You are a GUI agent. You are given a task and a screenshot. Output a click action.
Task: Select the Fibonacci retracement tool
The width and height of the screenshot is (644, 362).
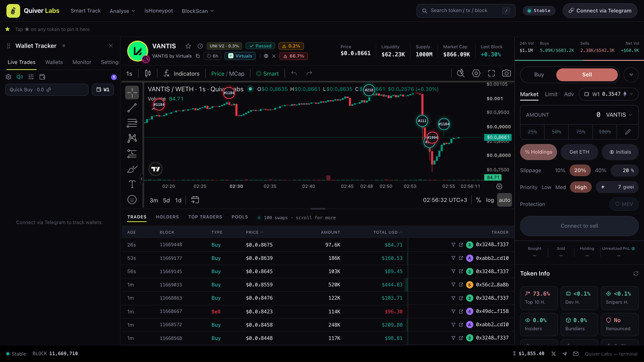tap(132, 123)
